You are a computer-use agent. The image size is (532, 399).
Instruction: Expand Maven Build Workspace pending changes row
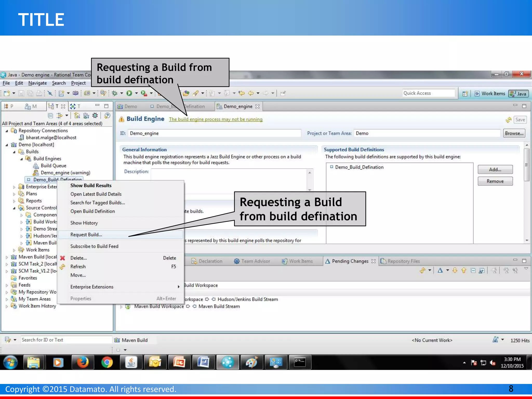click(121, 307)
